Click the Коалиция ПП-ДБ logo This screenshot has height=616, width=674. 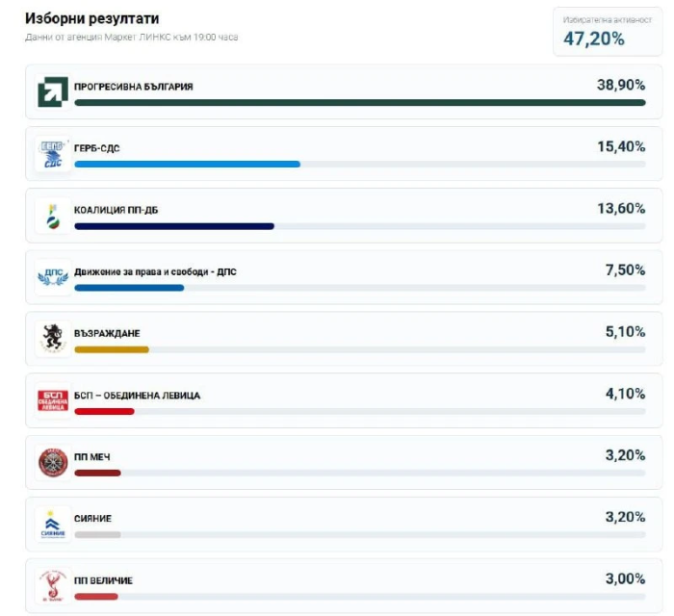click(x=52, y=215)
